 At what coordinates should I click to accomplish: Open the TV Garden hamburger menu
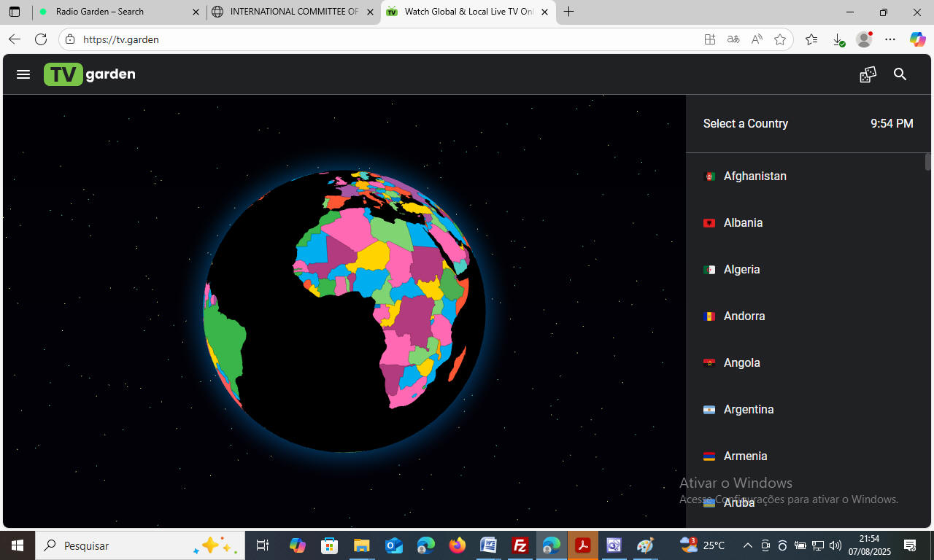coord(23,74)
